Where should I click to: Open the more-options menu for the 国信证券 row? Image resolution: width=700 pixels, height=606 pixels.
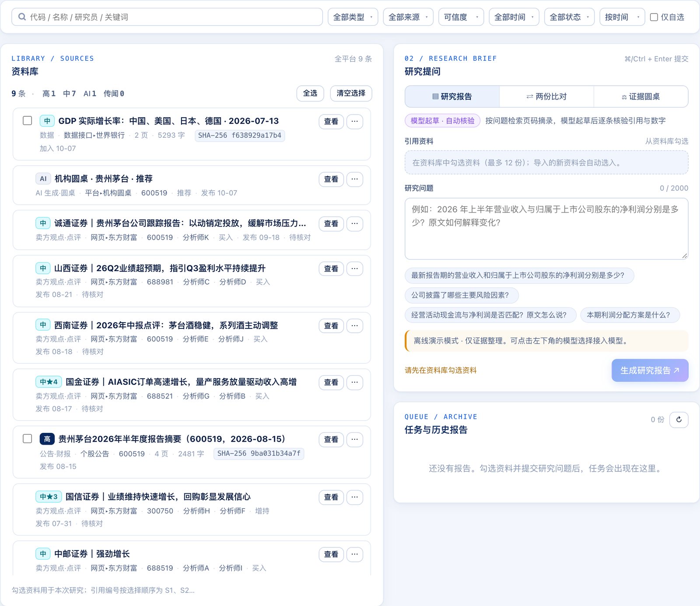(x=354, y=497)
